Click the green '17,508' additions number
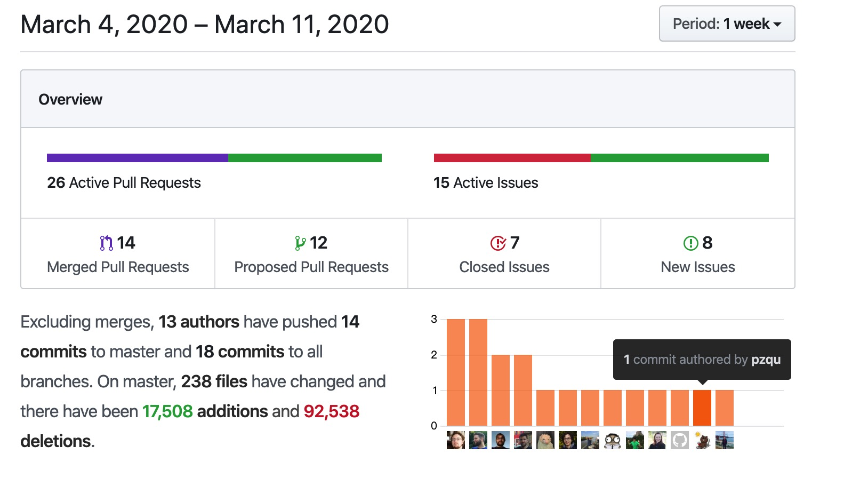868x478 pixels. click(167, 411)
